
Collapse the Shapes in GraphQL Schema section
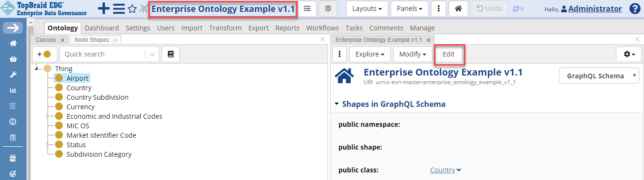pos(337,104)
